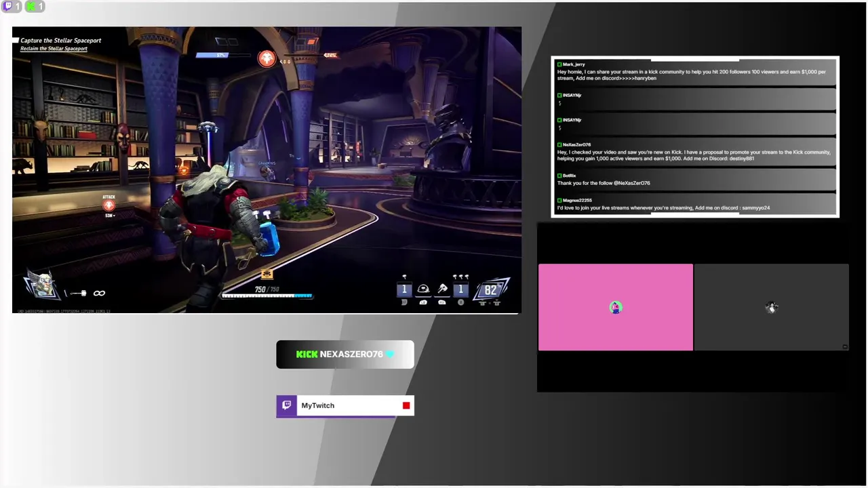Click the red team progress bar
The height and width of the screenshot is (488, 868).
(311, 55)
